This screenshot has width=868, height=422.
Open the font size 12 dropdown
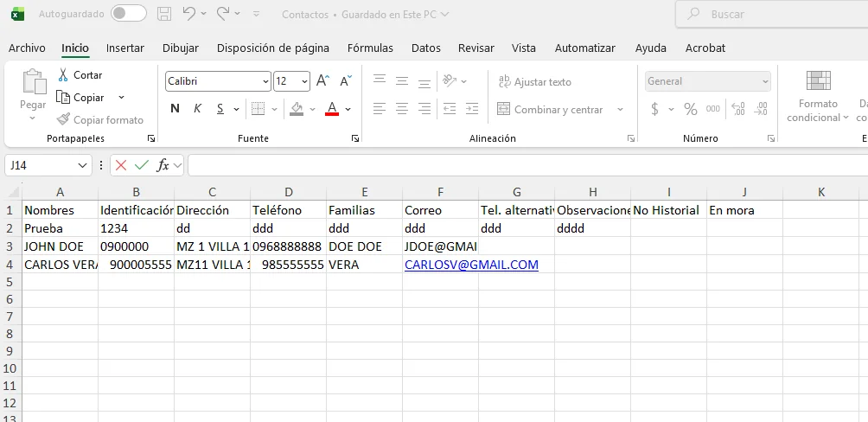304,81
